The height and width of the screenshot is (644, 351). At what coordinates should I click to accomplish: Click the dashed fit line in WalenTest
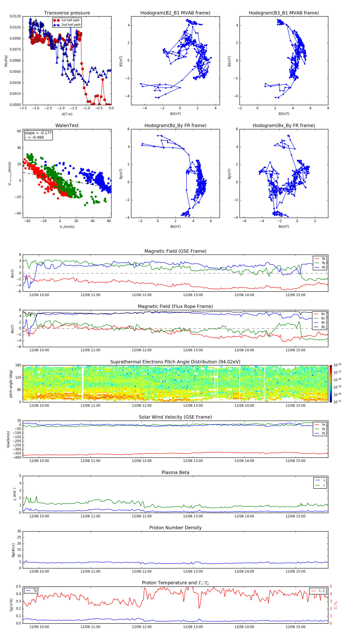67,180
